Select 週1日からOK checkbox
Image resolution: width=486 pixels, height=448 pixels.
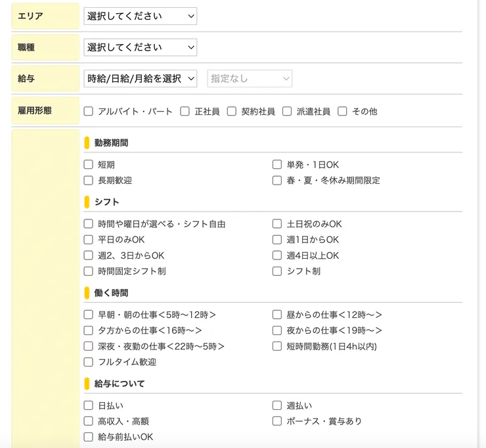coord(277,240)
